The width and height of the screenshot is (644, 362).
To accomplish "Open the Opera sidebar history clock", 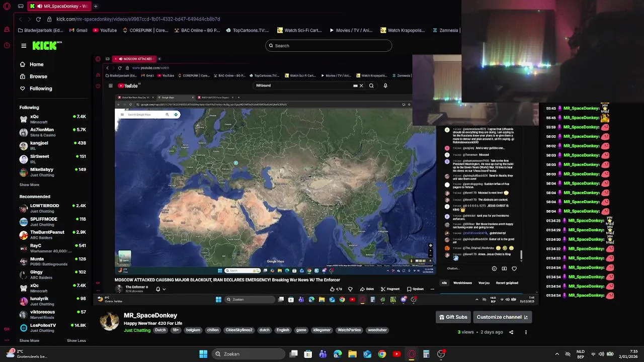I will (7, 45).
